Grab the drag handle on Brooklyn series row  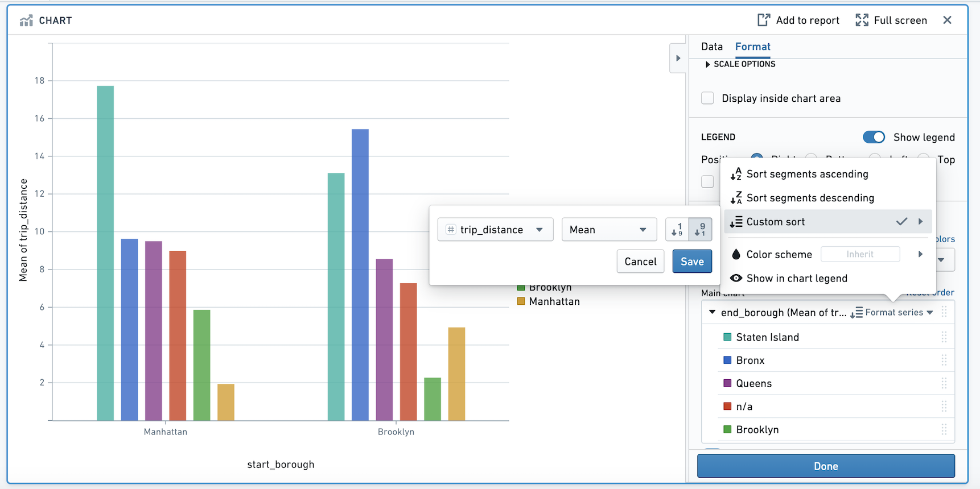[944, 429]
